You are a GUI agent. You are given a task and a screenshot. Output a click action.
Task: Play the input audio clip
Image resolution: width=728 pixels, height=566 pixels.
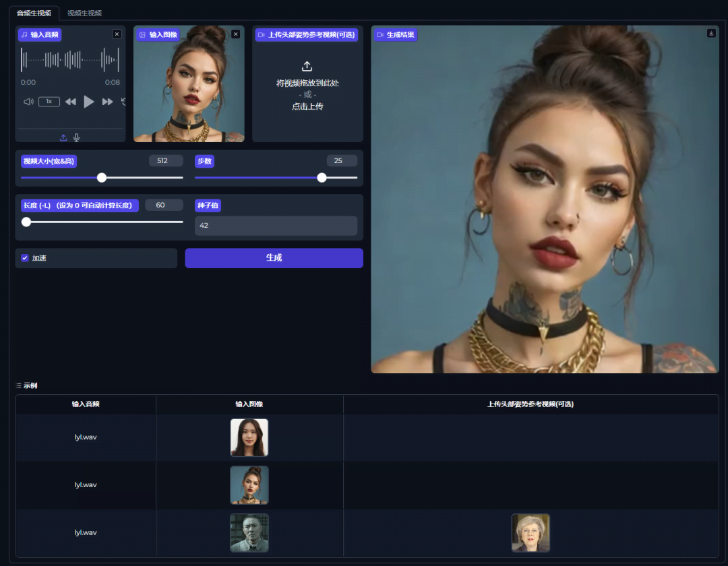(x=88, y=101)
